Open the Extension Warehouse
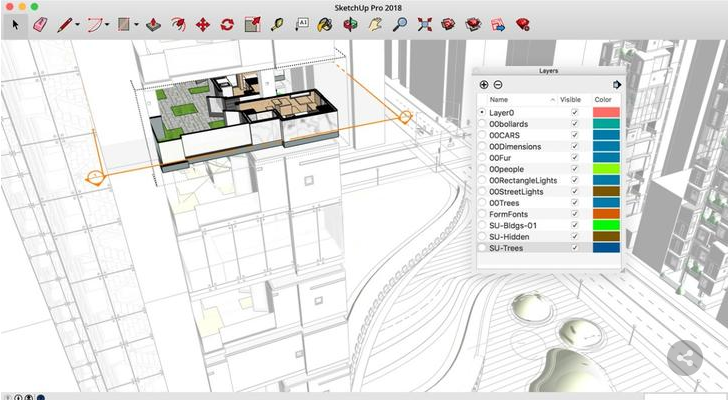The image size is (728, 400). (x=474, y=24)
